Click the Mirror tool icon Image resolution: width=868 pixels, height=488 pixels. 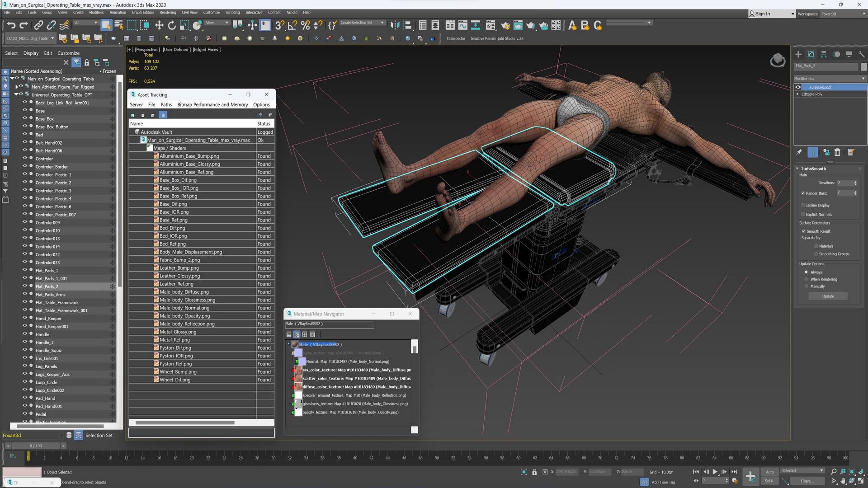click(x=395, y=25)
